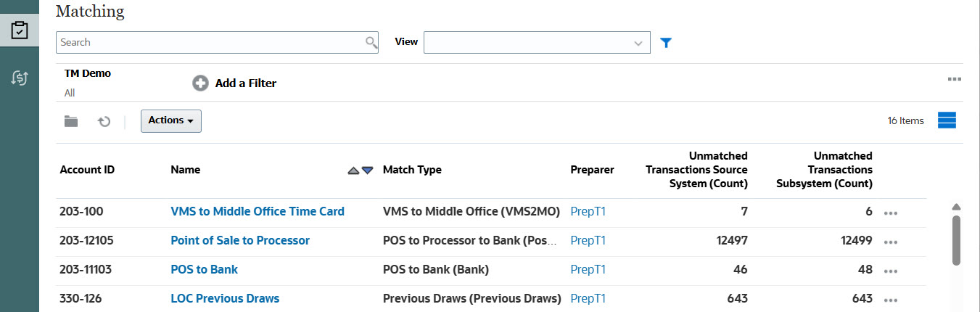Click the refresh icon
The image size is (980, 312).
click(x=104, y=121)
